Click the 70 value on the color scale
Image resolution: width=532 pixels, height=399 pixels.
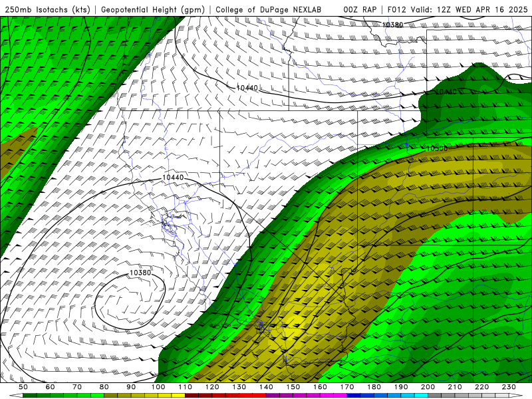77,387
